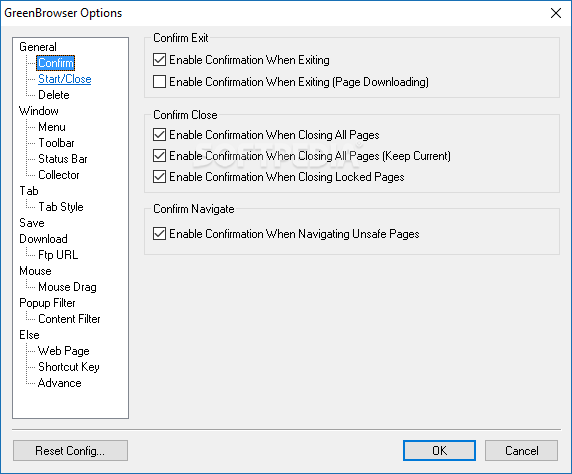
Task: Check confirmation when exiting during page downloading
Action: click(159, 82)
